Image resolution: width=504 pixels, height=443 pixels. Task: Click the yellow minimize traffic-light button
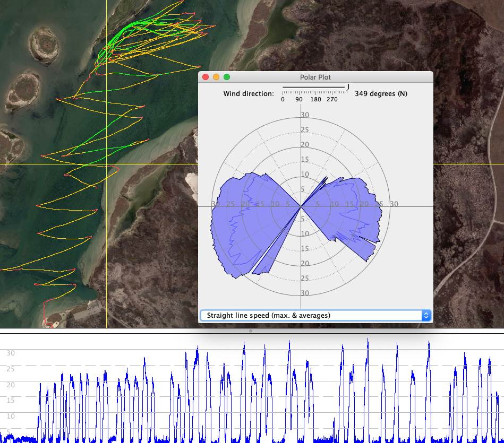[x=216, y=76]
